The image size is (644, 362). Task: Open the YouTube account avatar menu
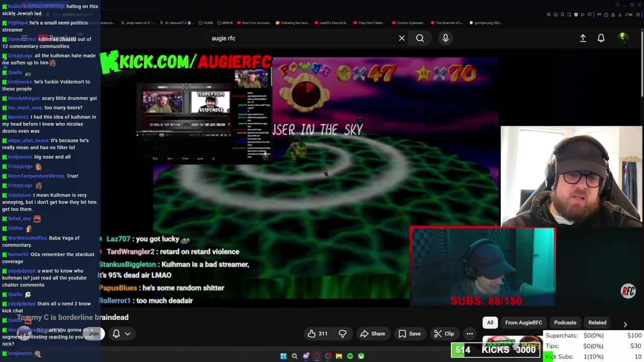[x=623, y=38]
